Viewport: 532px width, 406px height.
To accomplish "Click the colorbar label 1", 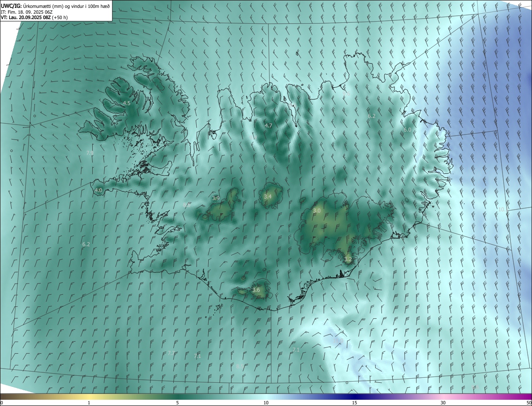I will (89, 403).
